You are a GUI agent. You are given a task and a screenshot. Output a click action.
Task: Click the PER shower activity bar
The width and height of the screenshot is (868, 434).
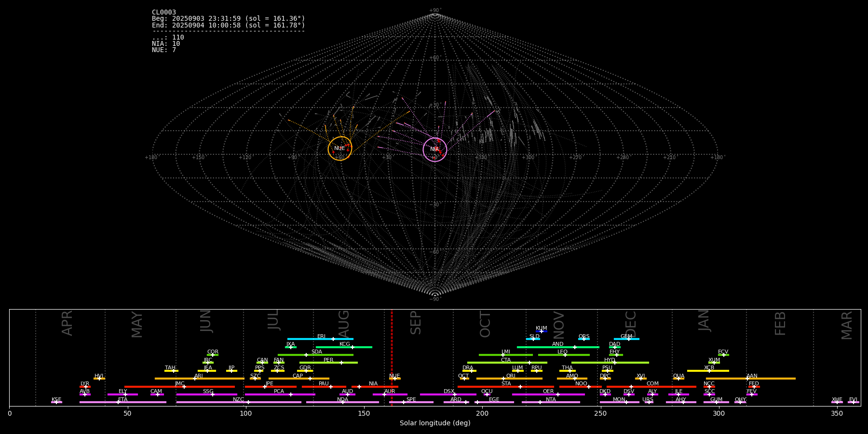coord(328,363)
